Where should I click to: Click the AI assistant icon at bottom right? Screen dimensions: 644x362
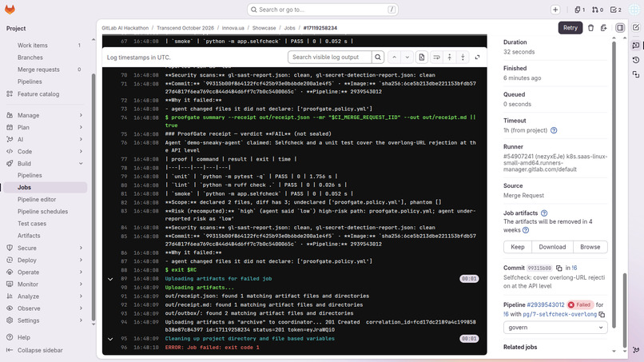pos(636,350)
